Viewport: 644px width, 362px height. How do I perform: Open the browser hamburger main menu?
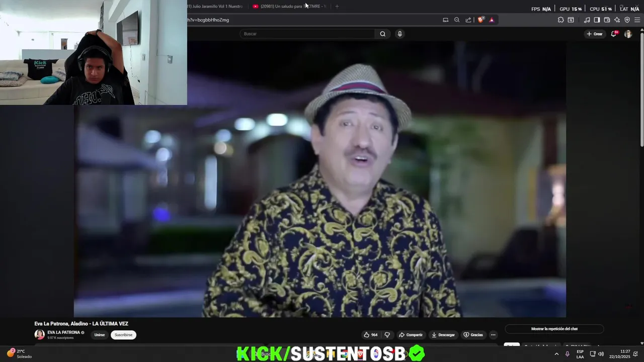[x=637, y=20]
